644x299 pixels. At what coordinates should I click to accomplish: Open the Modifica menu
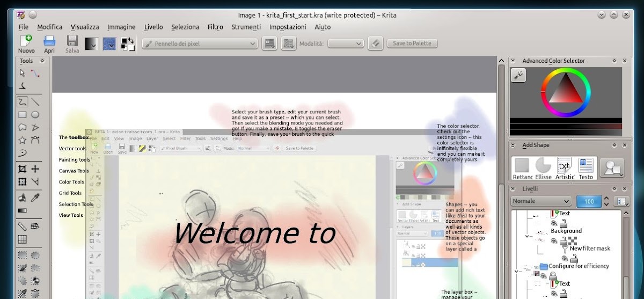[x=50, y=27]
